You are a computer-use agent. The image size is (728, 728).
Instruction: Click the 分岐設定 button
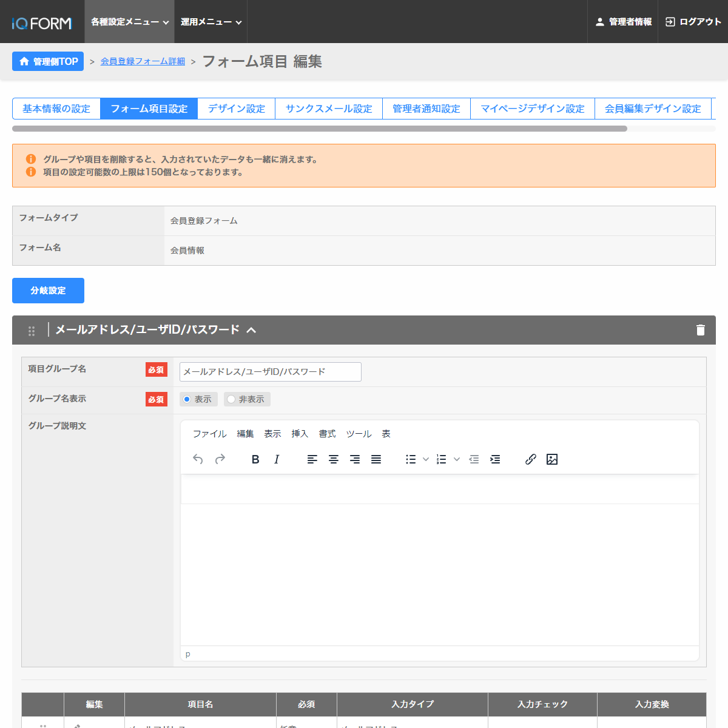pyautogui.click(x=48, y=291)
